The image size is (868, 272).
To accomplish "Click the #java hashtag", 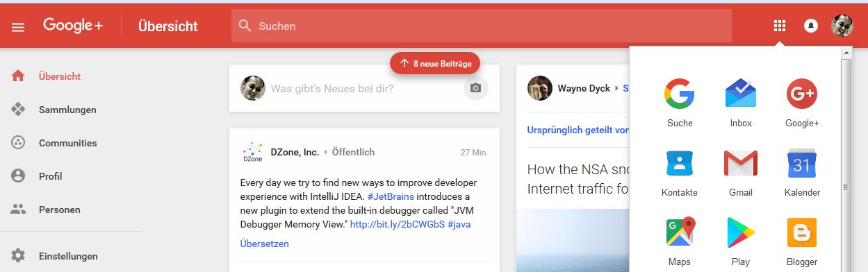I will coord(459,224).
